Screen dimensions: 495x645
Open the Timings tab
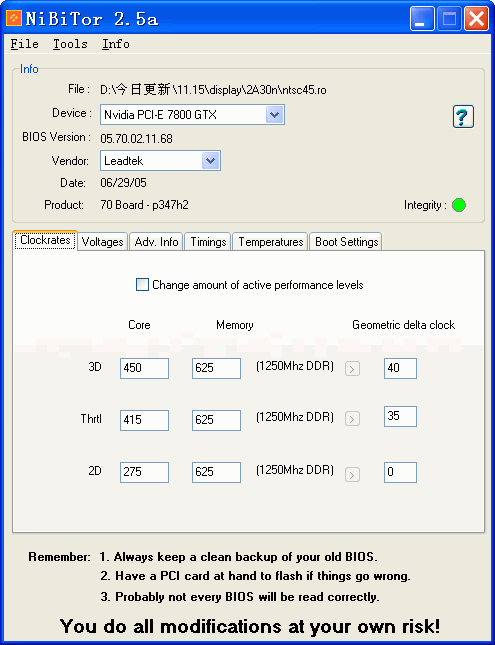[208, 241]
